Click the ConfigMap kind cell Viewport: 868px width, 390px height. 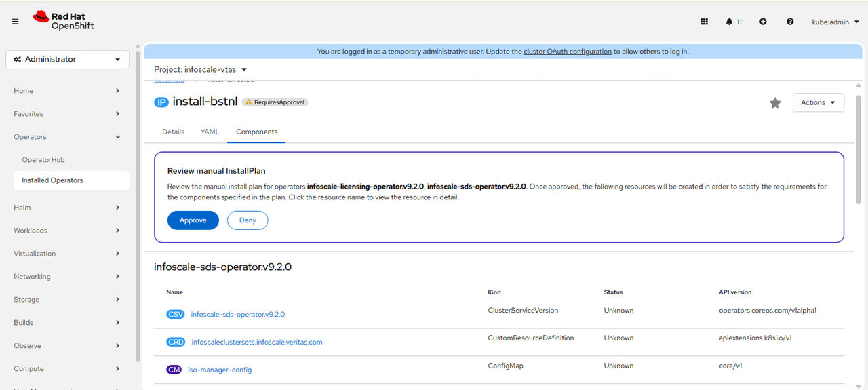coord(505,366)
